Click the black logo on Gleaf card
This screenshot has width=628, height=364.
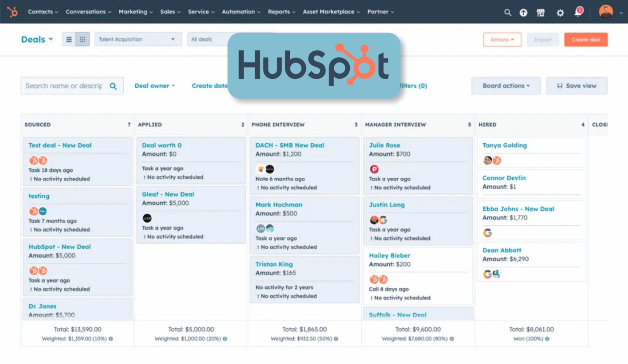147,218
